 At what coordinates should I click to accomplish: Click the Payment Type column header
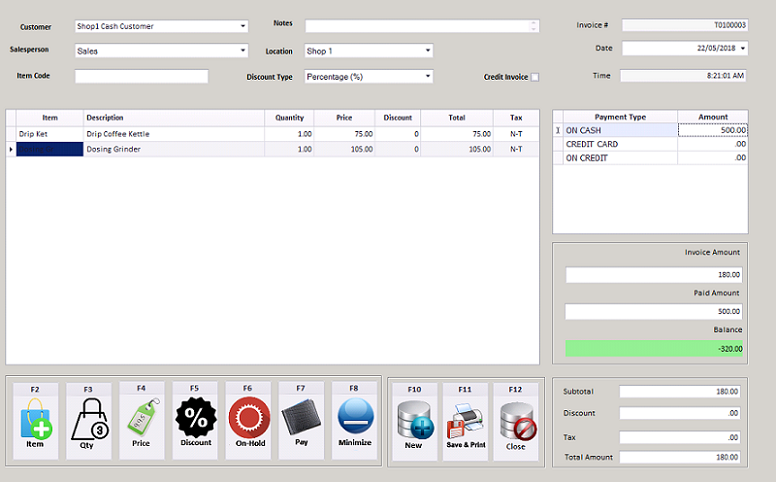coord(620,117)
